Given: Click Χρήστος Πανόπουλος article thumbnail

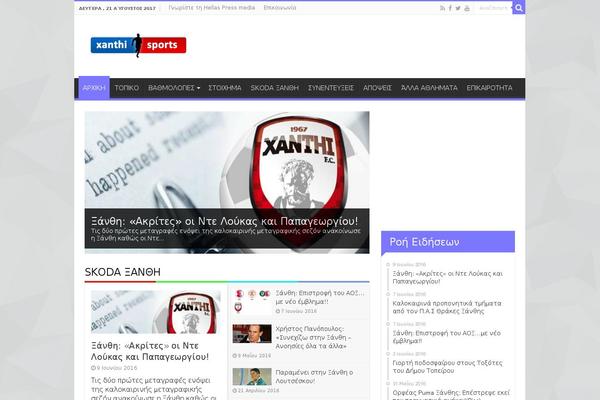Looking at the screenshot, I should tap(252, 333).
